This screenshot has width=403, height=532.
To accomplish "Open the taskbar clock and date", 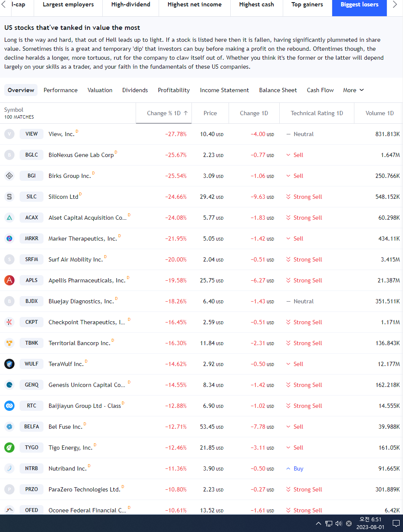I will coord(371,523).
